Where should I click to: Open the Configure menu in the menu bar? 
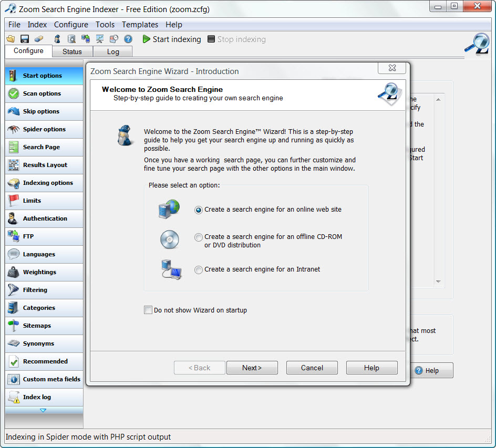point(71,25)
